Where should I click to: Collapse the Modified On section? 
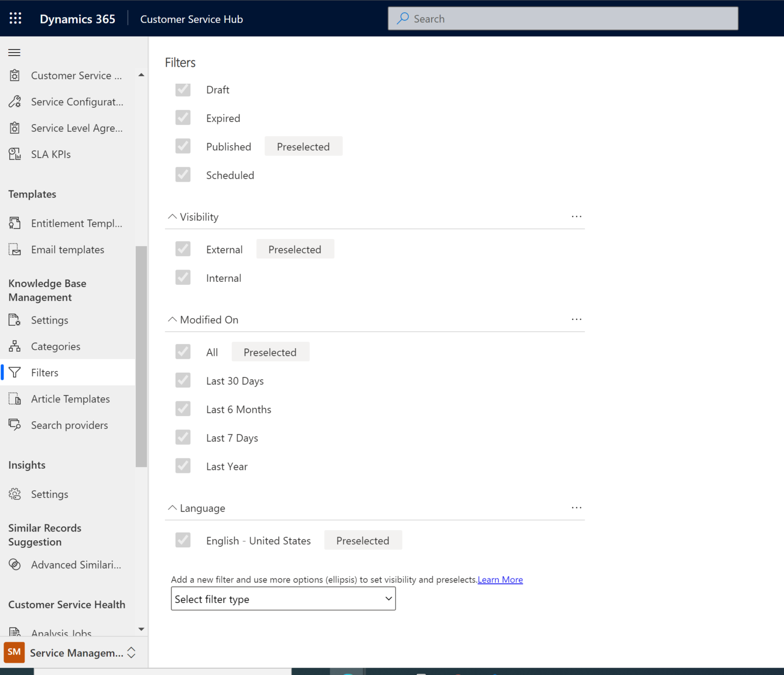172,319
